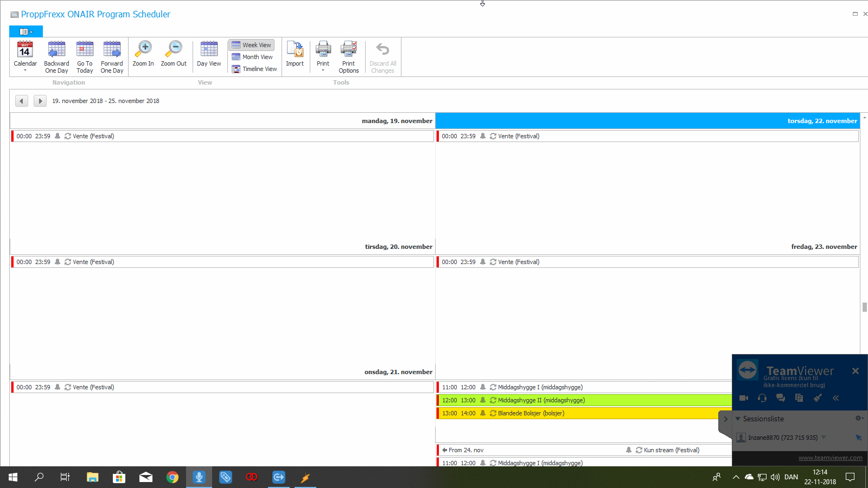
Task: Select Wednesday's Vente (Festival) entry
Action: pyautogui.click(x=222, y=387)
